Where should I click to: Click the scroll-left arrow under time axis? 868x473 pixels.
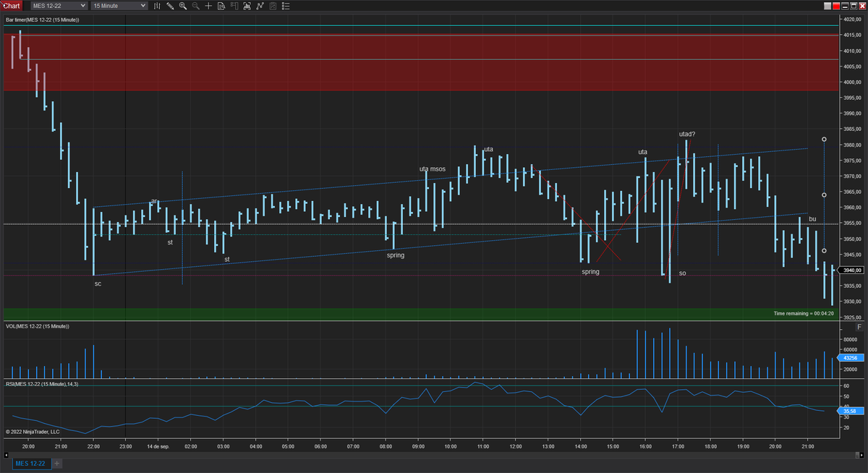6,454
